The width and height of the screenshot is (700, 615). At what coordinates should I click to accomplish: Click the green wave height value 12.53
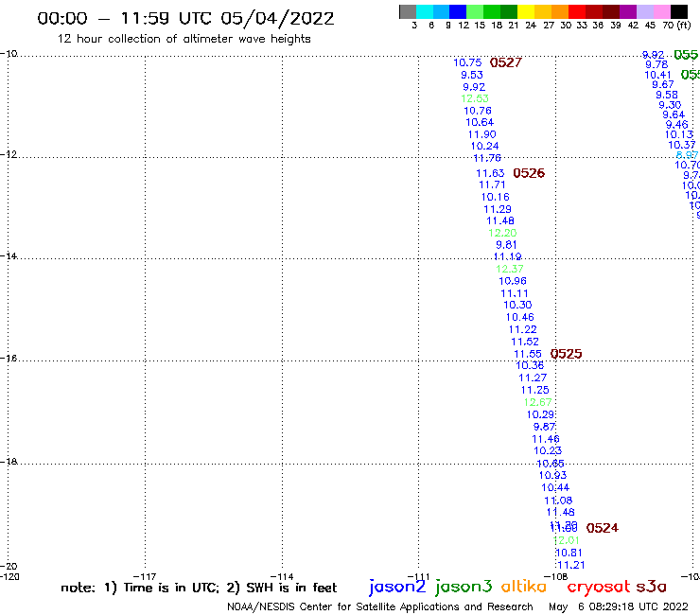tap(475, 98)
